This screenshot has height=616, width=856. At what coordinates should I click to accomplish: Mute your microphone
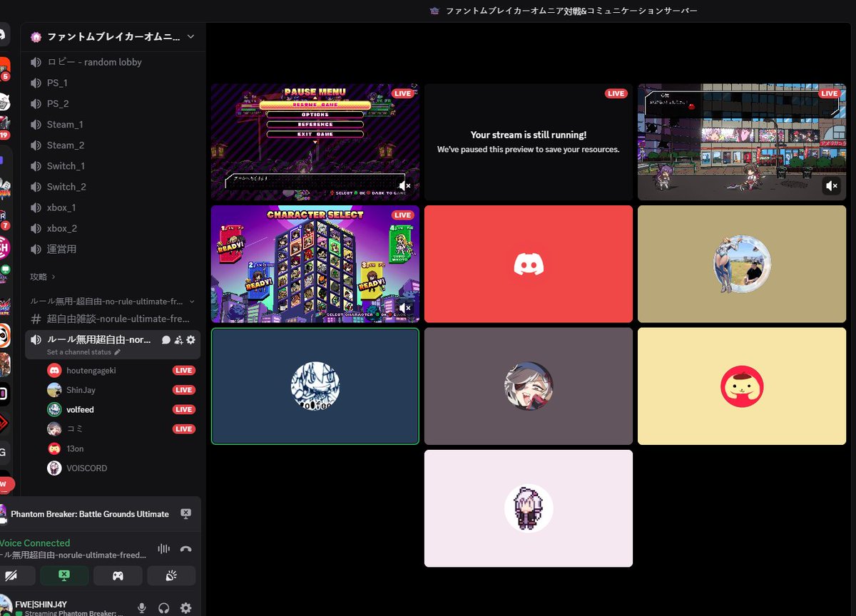coord(142,608)
